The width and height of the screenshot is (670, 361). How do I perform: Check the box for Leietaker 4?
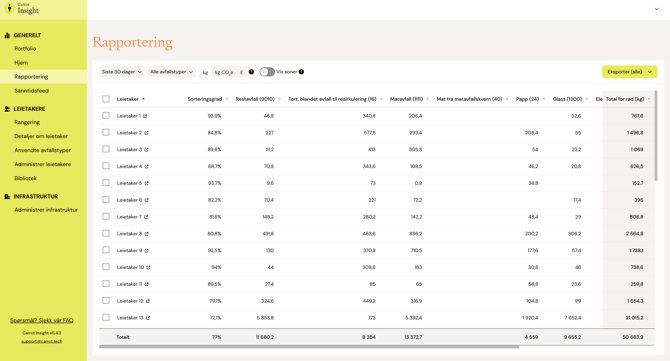click(106, 166)
